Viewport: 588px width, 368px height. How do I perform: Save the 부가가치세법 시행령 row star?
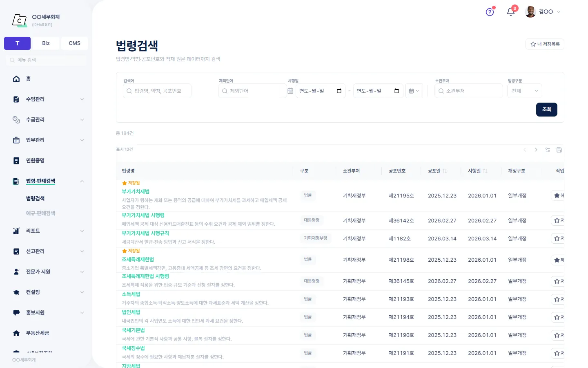pyautogui.click(x=558, y=220)
